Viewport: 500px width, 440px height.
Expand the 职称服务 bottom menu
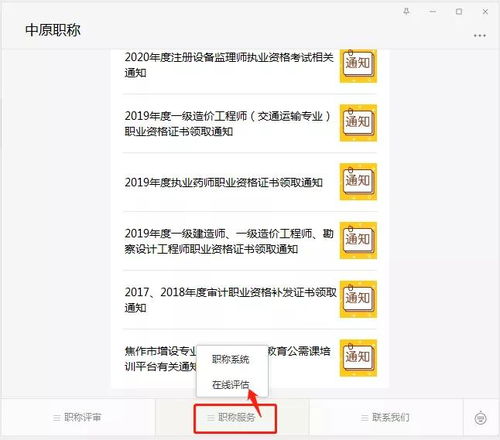pyautogui.click(x=232, y=417)
